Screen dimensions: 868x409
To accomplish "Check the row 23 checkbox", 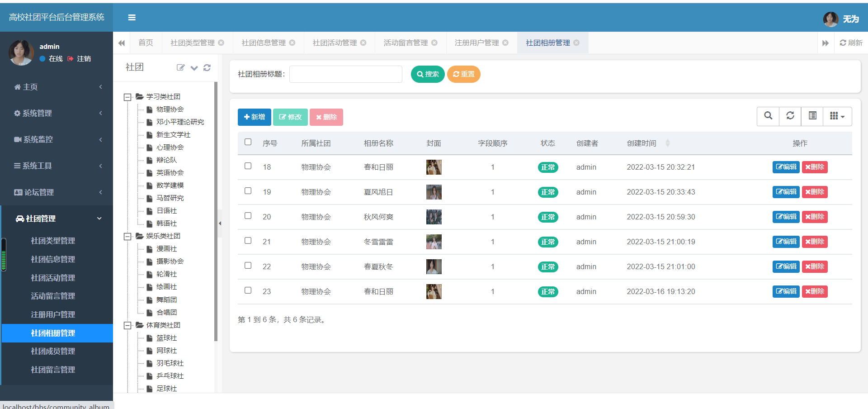I will (248, 290).
